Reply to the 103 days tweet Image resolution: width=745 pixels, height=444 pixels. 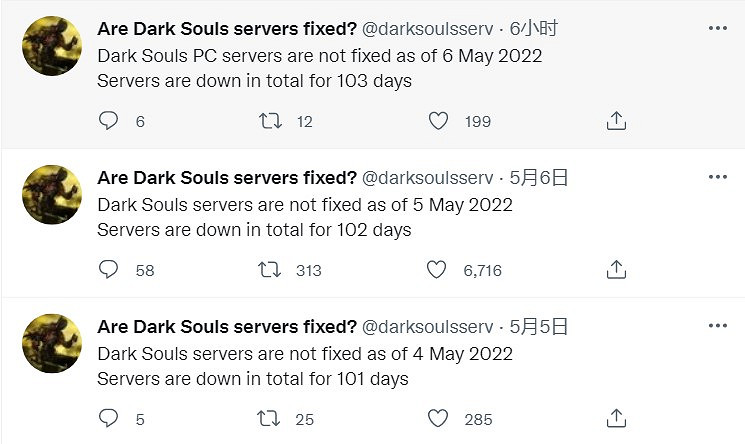[x=109, y=121]
